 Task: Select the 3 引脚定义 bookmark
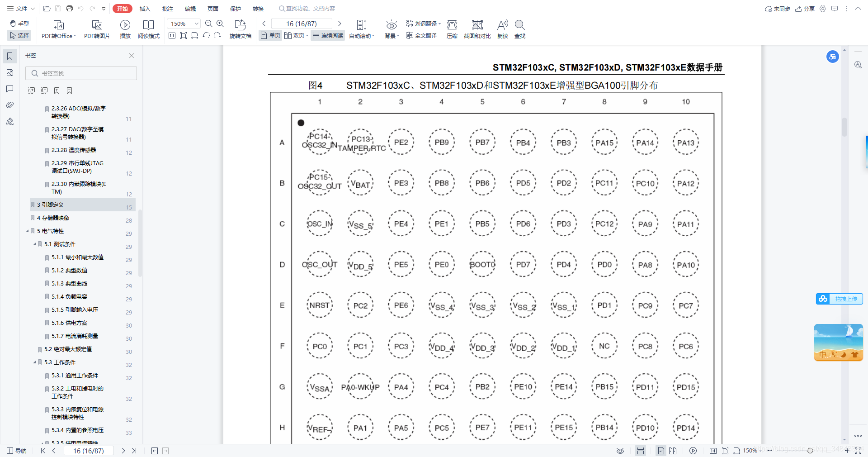click(83, 205)
